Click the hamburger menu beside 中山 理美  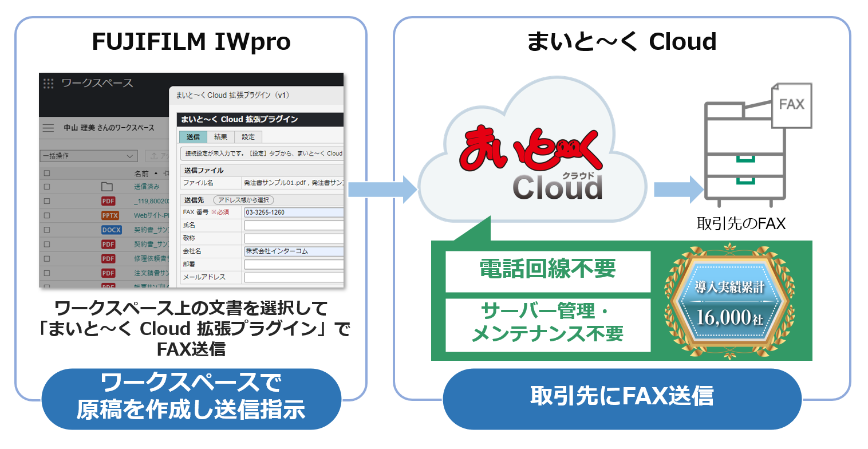click(x=49, y=128)
